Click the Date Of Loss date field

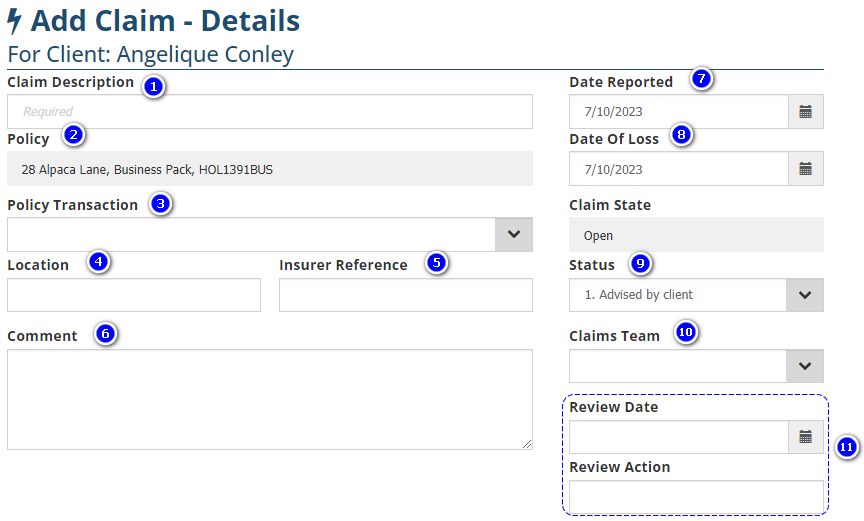[x=678, y=169]
